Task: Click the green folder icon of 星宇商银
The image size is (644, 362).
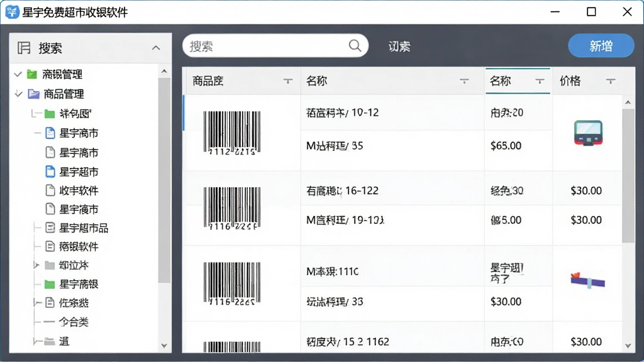Action: (50, 284)
